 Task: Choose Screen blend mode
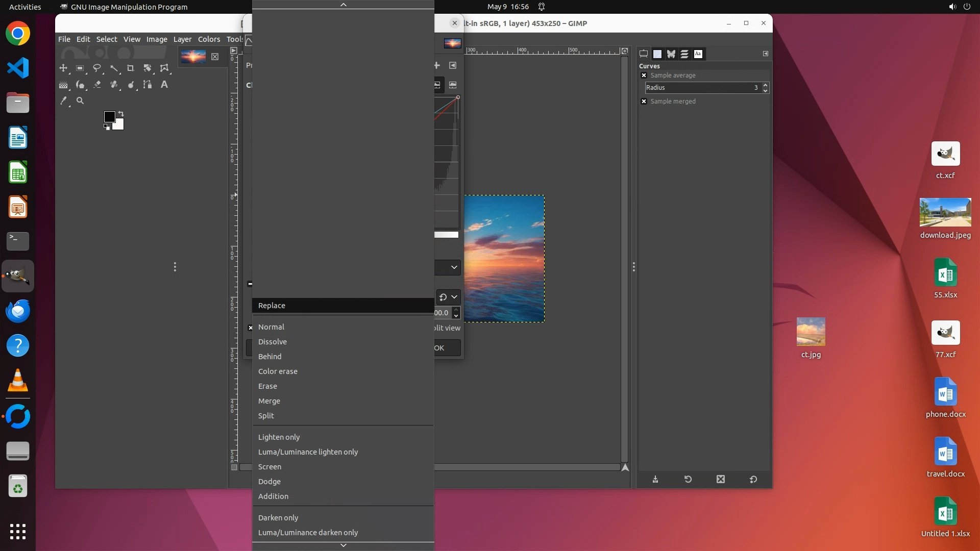[x=269, y=467]
